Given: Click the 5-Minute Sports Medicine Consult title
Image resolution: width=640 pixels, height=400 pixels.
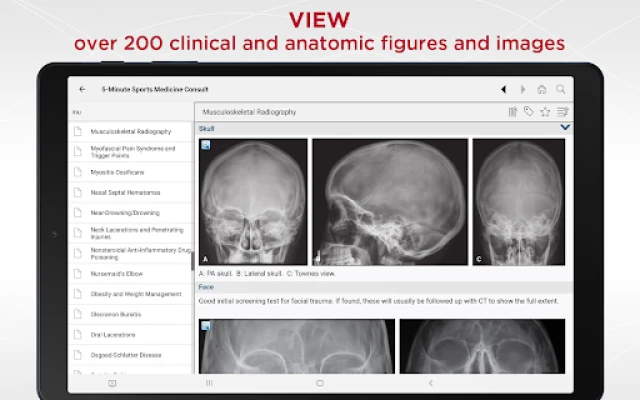Looking at the screenshot, I should [x=155, y=89].
